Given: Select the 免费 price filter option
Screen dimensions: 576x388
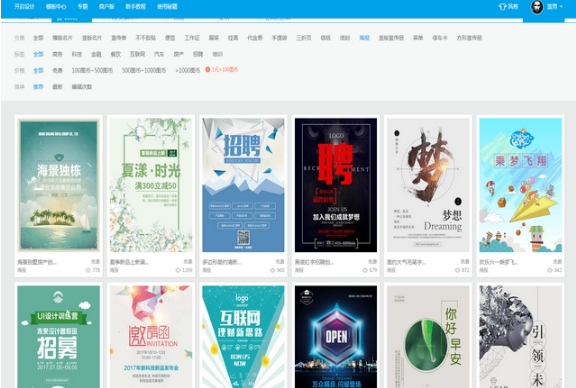Looking at the screenshot, I should [x=57, y=70].
